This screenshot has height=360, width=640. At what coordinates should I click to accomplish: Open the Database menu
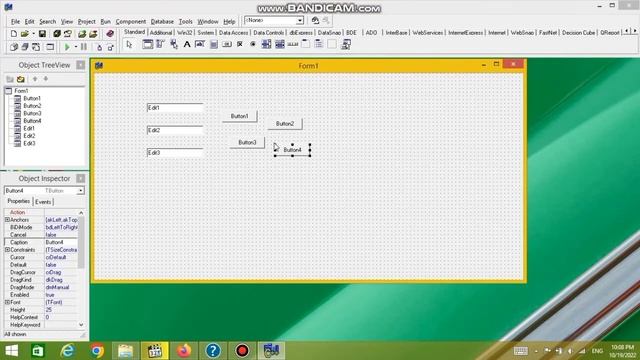162,22
